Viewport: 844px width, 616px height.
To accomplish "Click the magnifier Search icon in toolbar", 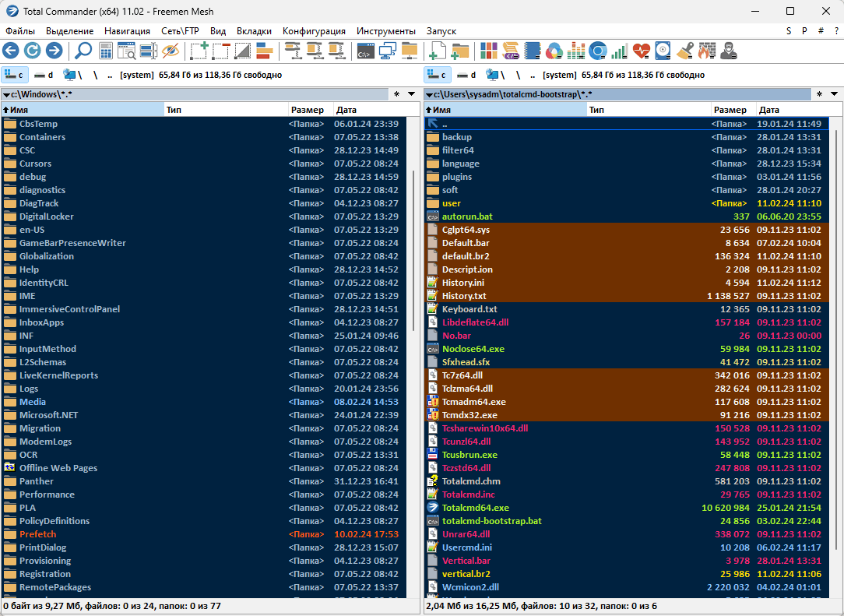I will (83, 51).
